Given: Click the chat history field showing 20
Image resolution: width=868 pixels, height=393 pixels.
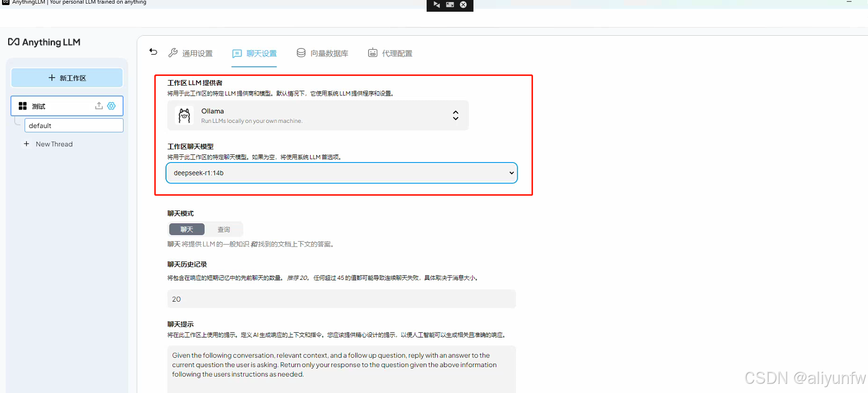Looking at the screenshot, I should [x=342, y=299].
